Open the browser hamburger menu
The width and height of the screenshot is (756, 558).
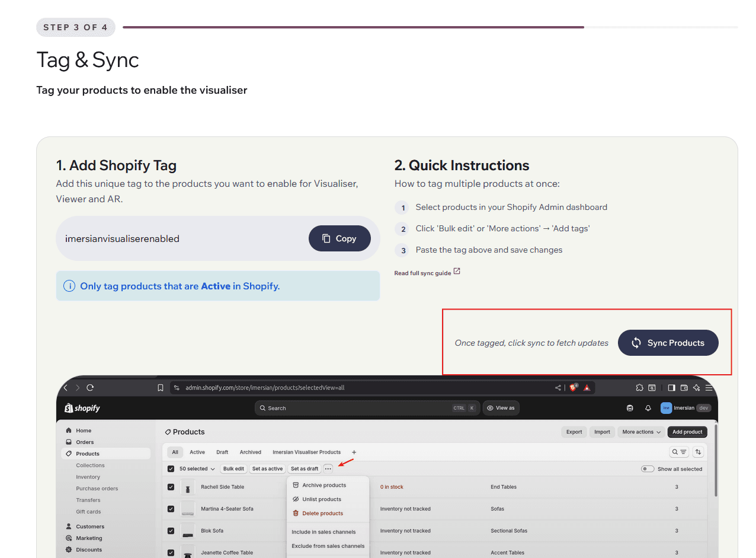709,388
